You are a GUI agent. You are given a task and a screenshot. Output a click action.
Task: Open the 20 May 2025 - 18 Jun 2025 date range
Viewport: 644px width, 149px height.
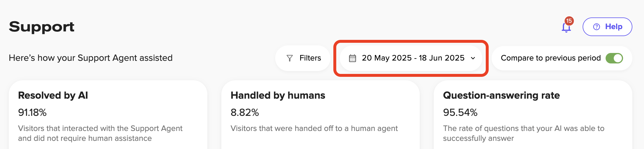tap(413, 58)
